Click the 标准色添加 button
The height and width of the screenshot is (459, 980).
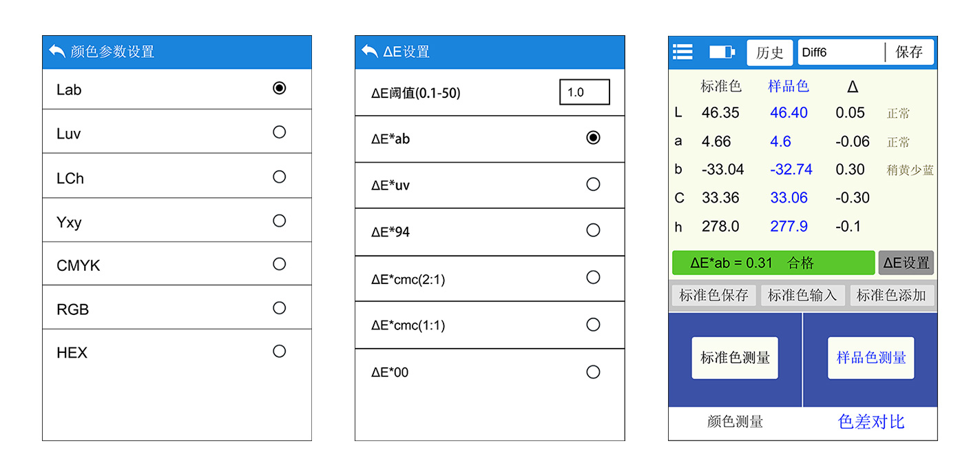click(x=892, y=296)
